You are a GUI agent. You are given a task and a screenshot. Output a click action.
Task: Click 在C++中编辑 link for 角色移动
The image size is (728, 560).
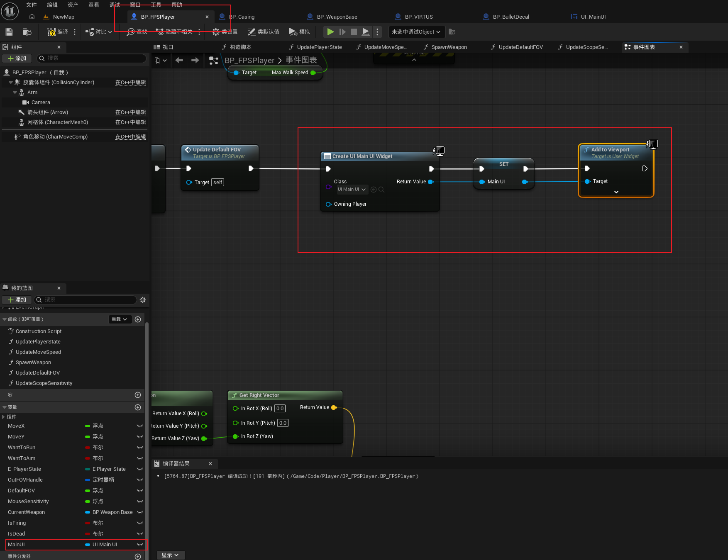coord(130,136)
